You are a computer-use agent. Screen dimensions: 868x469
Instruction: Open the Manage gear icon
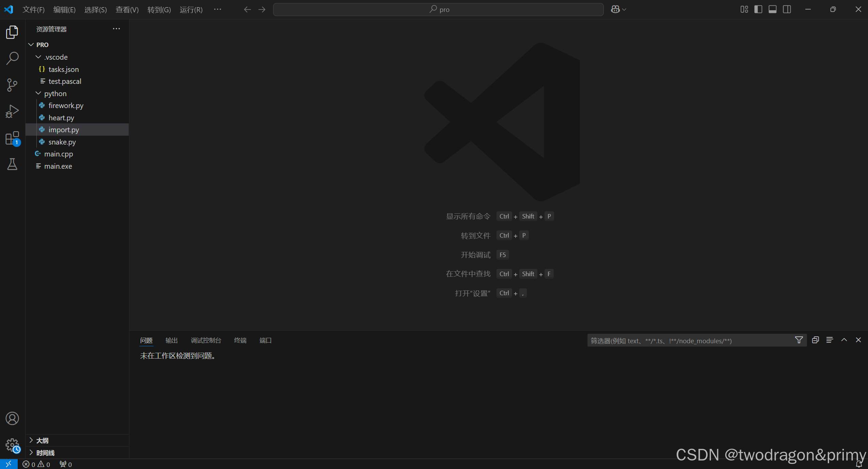tap(12, 445)
